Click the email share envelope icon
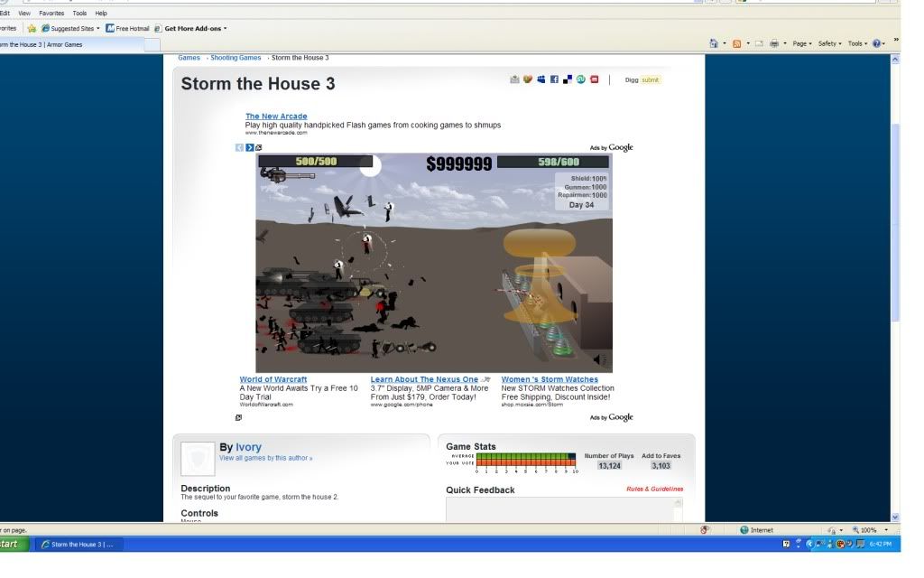This screenshot has height=578, width=924. 514,79
